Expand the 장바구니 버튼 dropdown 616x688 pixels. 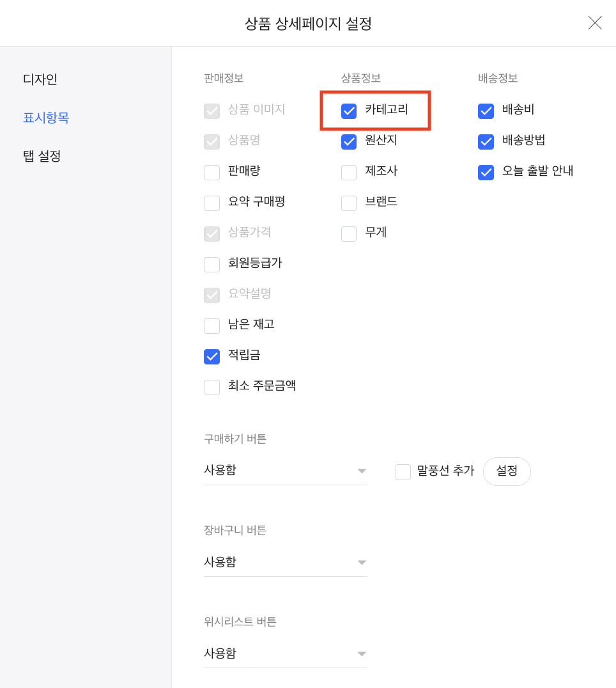tap(285, 562)
